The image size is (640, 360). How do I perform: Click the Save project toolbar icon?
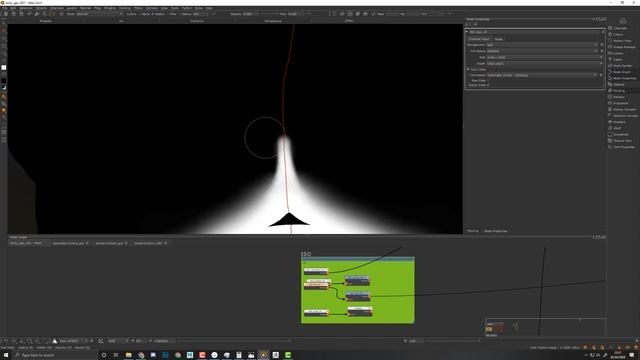click(x=21, y=14)
